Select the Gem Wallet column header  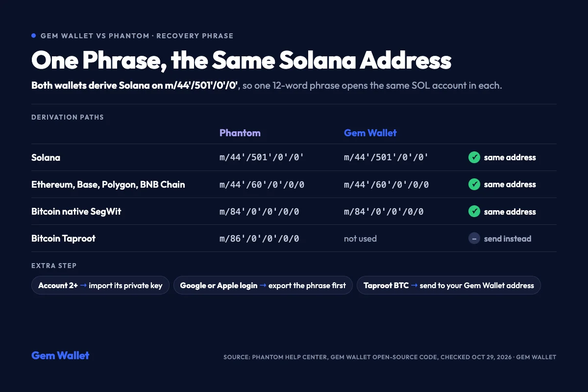pyautogui.click(x=370, y=133)
